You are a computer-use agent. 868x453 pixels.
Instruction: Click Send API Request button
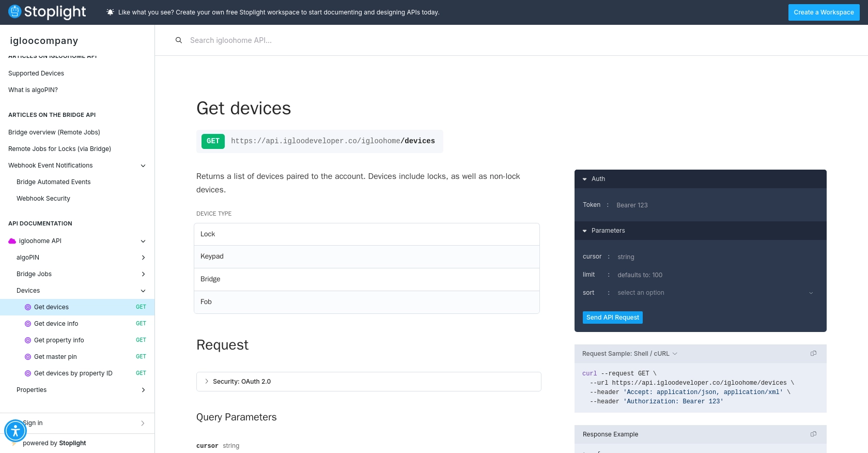tap(613, 318)
